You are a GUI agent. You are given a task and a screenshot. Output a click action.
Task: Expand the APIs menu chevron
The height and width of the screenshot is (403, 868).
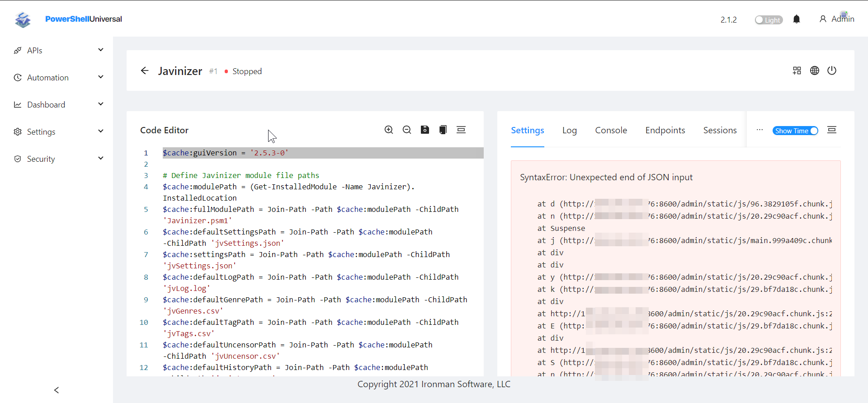(x=101, y=50)
